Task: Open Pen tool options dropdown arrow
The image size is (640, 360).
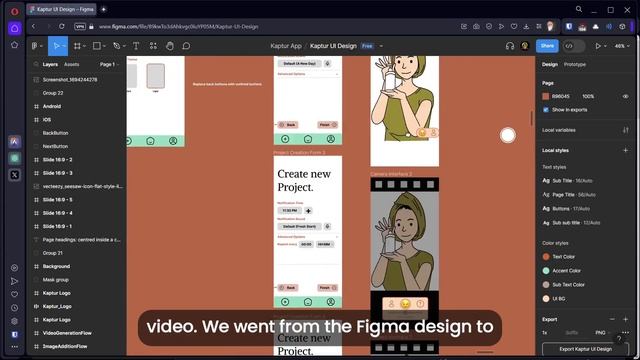Action: click(x=124, y=46)
